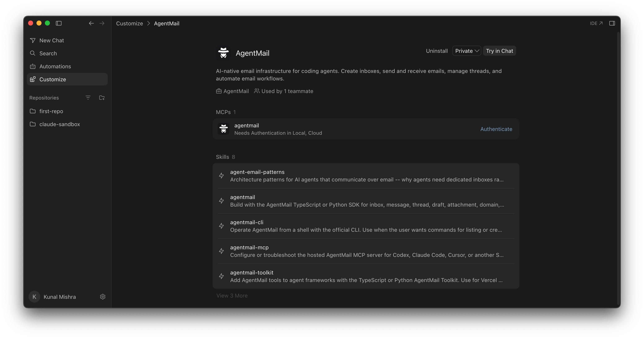The image size is (644, 339).
Task: Click the agentmail skill lightning icon
Action: [222, 201]
